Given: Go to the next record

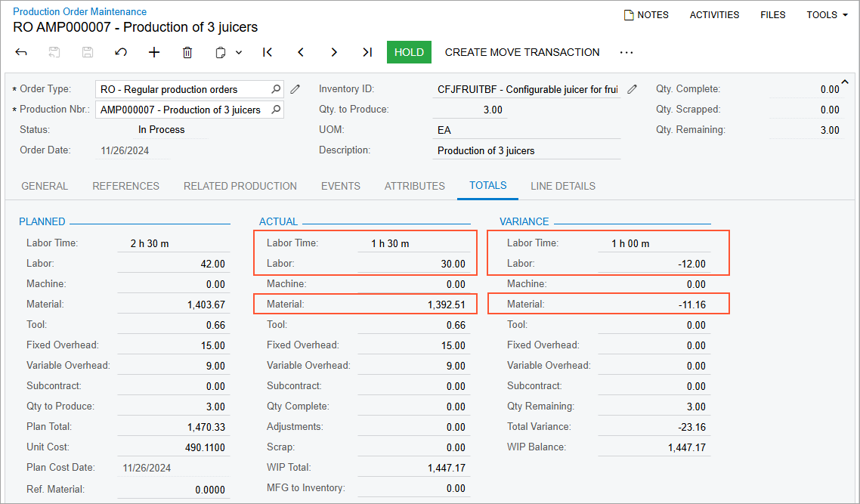Looking at the screenshot, I should click(x=334, y=52).
